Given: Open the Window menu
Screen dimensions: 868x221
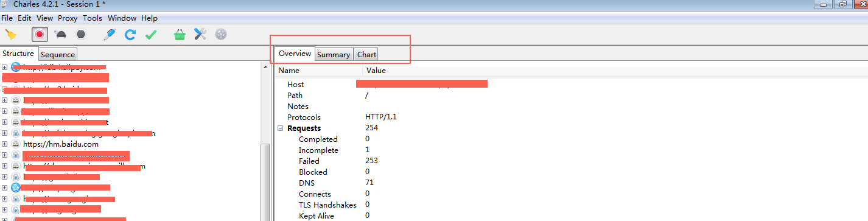Looking at the screenshot, I should (122, 18).
